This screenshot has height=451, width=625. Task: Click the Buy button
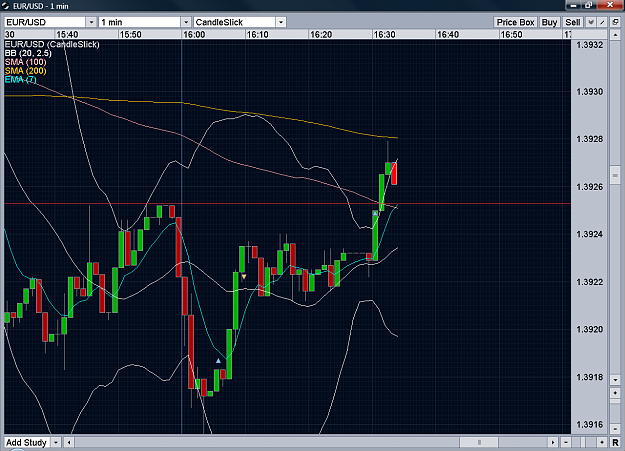point(549,22)
